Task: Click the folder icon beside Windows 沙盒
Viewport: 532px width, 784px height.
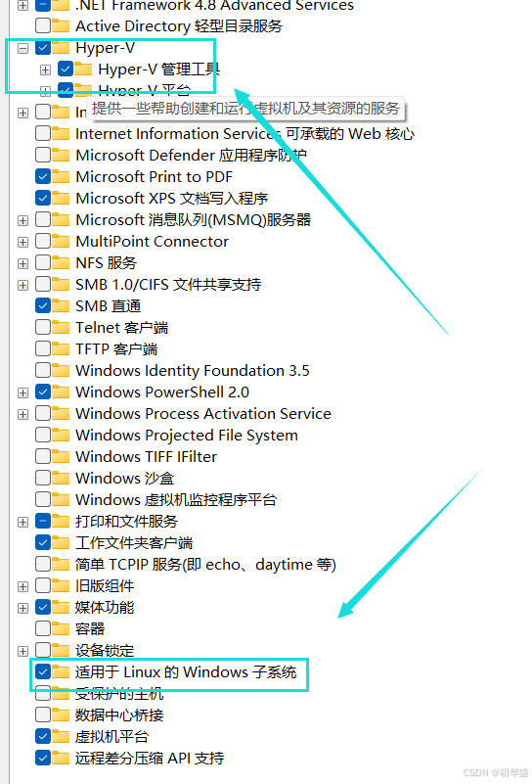Action: pos(61,478)
